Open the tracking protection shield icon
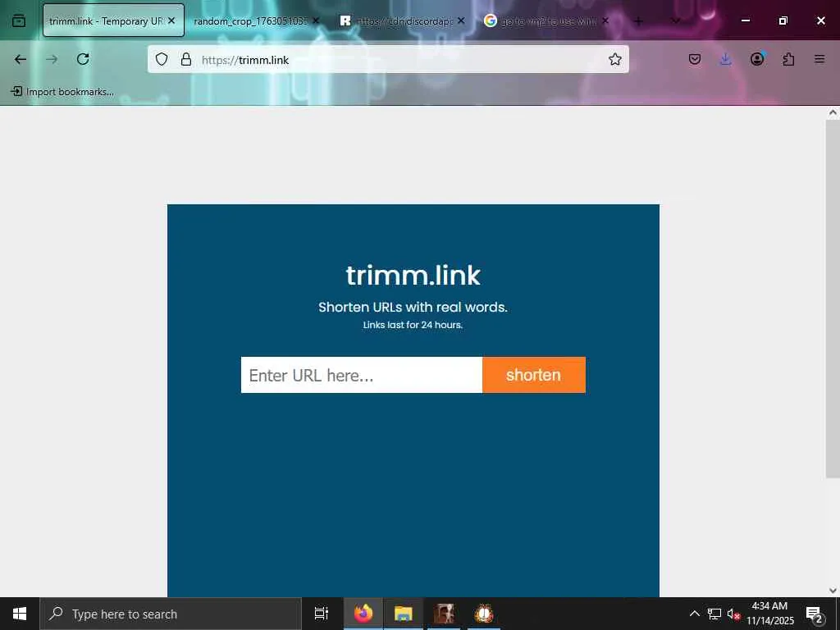This screenshot has height=630, width=840. pos(162,59)
